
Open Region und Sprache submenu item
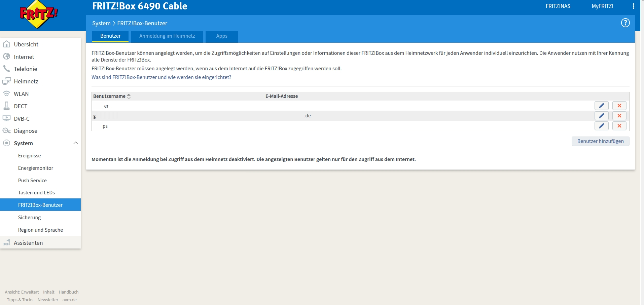coord(40,230)
